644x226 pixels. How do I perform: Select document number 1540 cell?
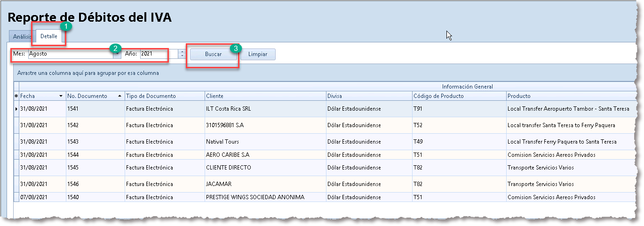click(x=95, y=197)
